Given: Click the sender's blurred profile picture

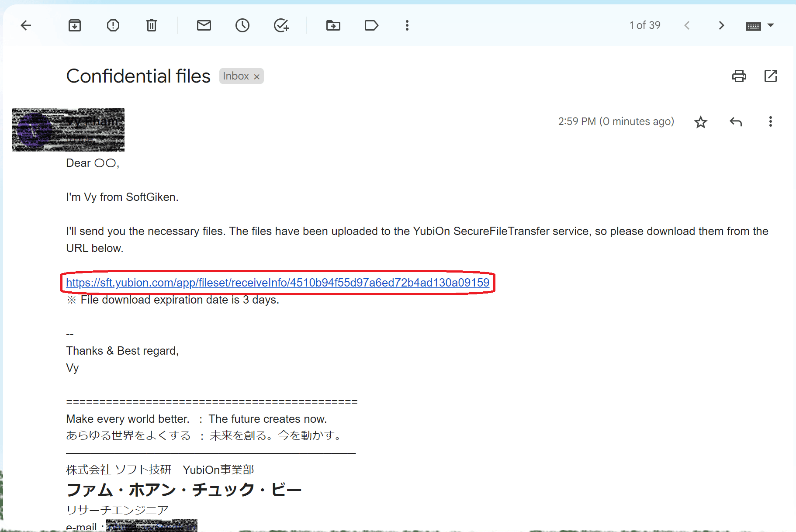Looking at the screenshot, I should point(35,130).
